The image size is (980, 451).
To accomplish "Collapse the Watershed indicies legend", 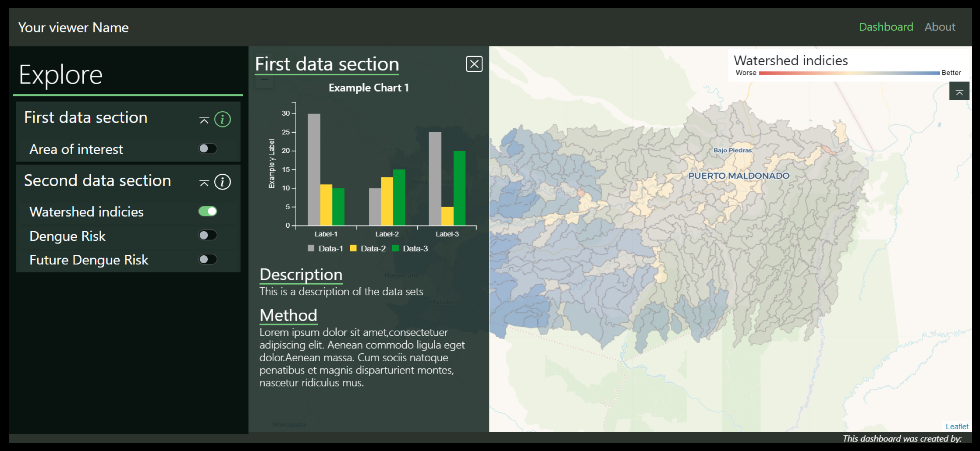I will click(x=959, y=92).
